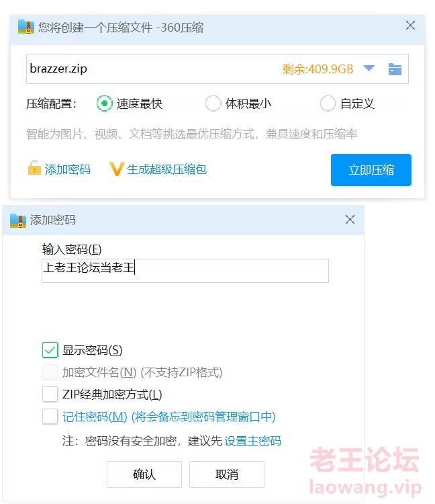435x504 pixels.
Task: Click the V super-compress package icon
Action: 117,169
